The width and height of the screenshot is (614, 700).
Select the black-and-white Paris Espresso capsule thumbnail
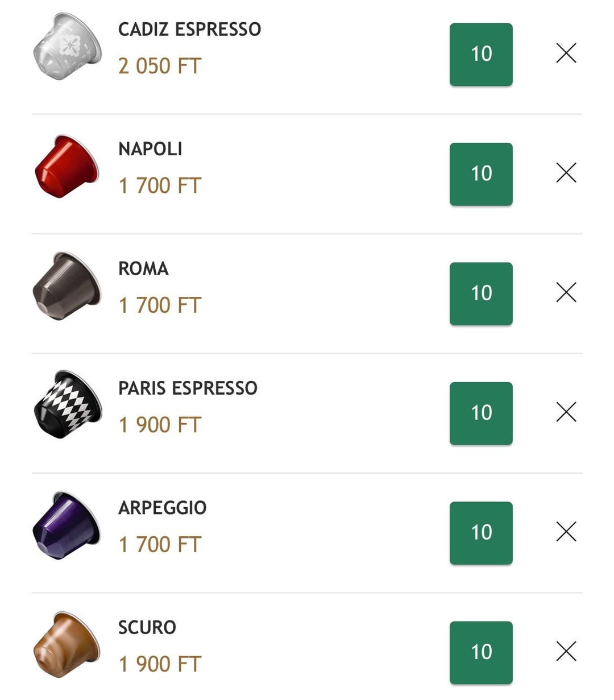coord(67,405)
